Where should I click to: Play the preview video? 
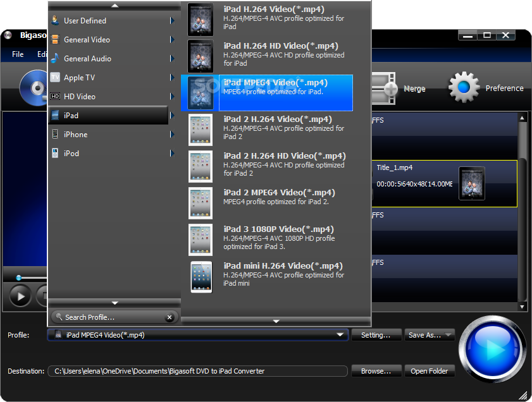point(20,296)
